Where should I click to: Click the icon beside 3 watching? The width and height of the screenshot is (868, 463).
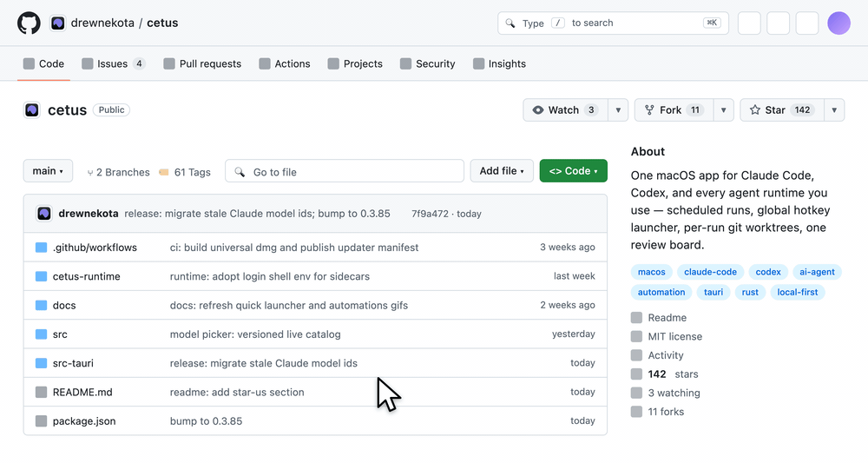coord(636,394)
